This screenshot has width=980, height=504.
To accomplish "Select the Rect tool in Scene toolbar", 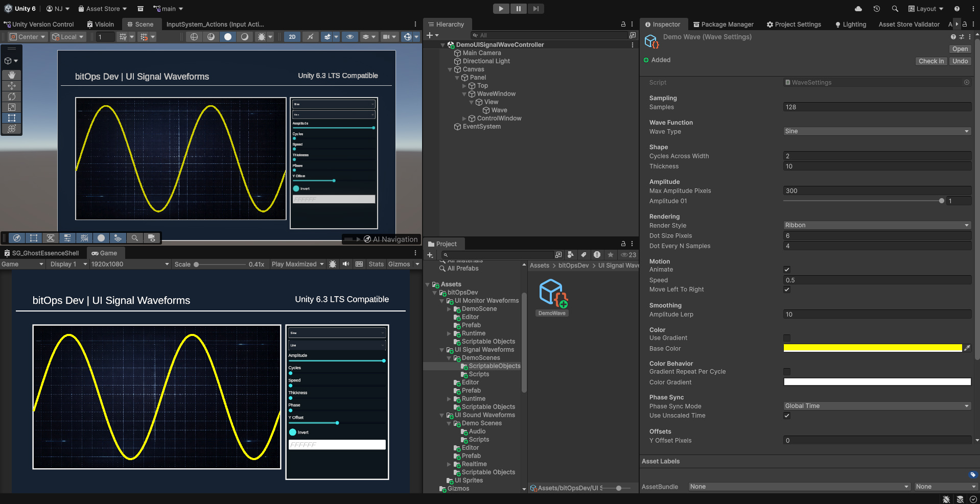I will (12, 118).
